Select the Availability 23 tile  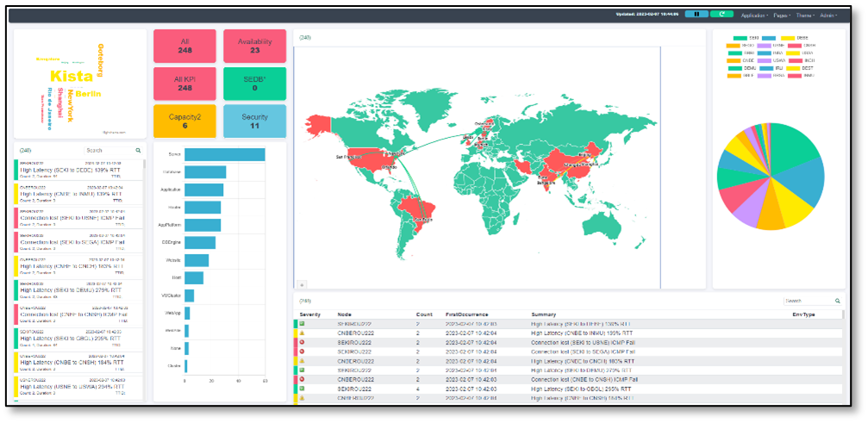click(x=254, y=46)
